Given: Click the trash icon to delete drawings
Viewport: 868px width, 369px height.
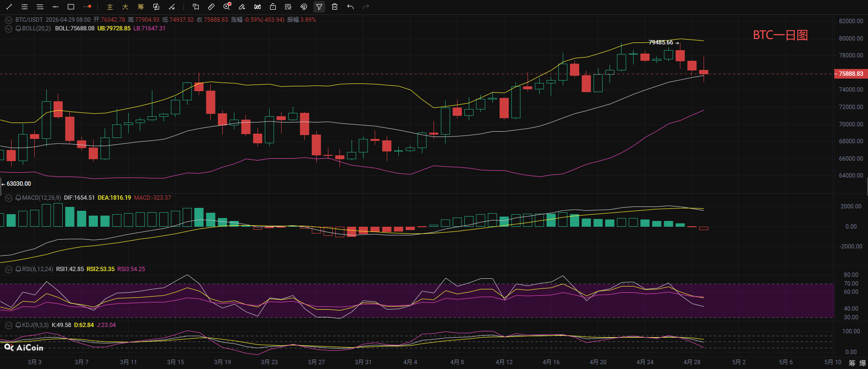Looking at the screenshot, I should (x=335, y=7).
